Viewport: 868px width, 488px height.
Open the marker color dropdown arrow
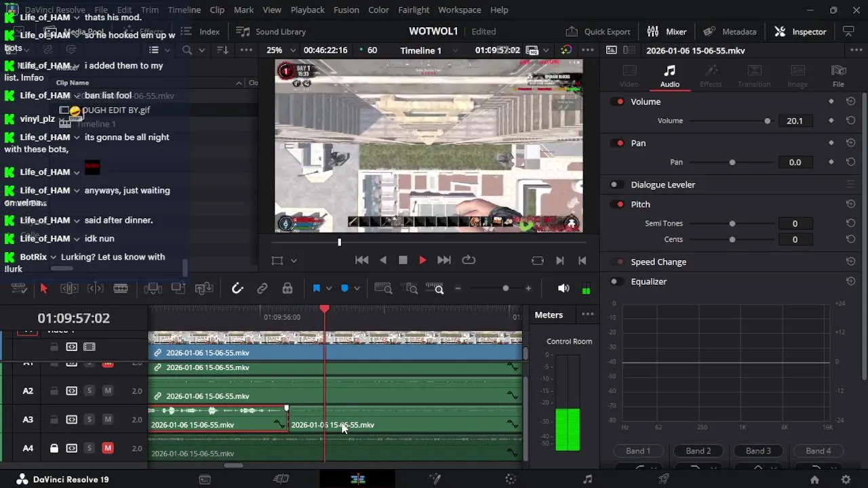point(357,289)
